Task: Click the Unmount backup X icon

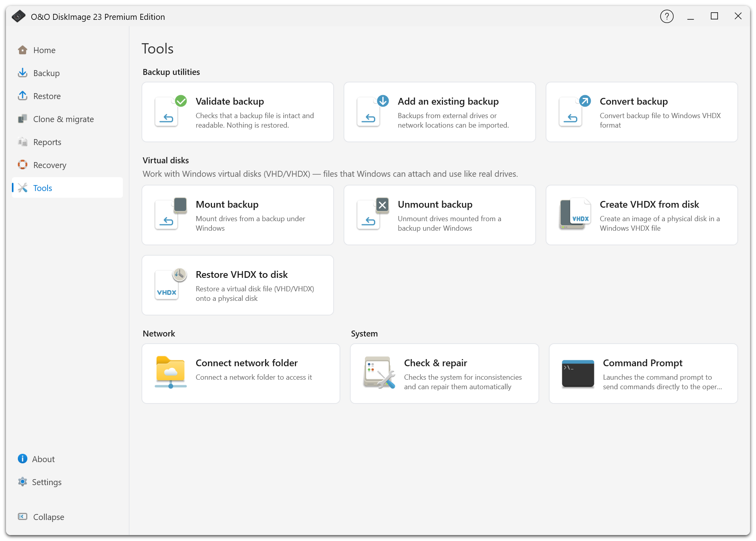Action: pyautogui.click(x=373, y=214)
